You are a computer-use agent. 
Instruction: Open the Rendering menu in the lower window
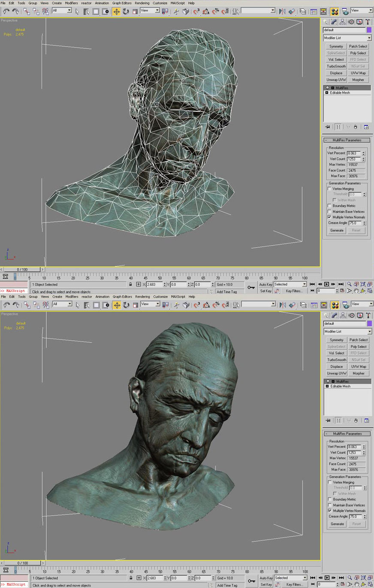pyautogui.click(x=142, y=297)
